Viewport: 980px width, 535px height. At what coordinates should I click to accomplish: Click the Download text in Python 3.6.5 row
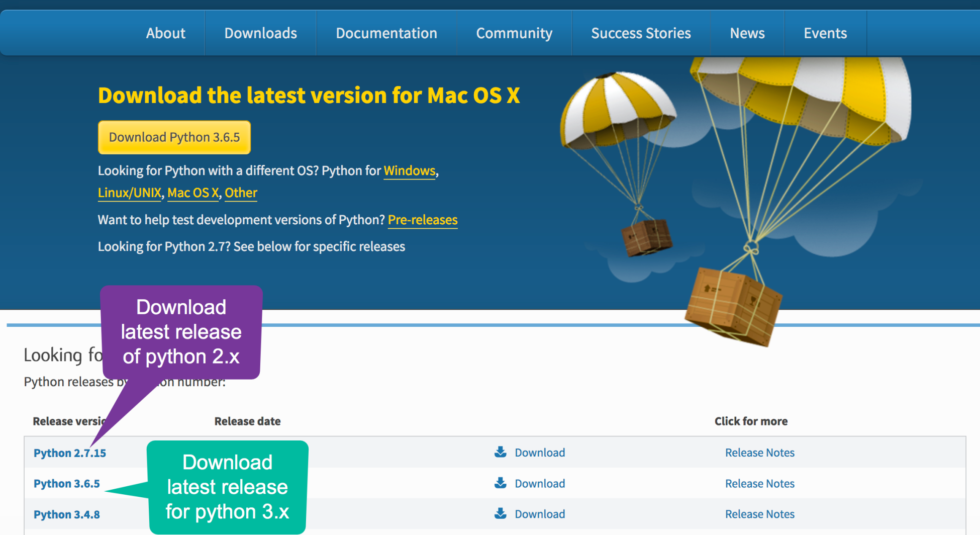(x=540, y=483)
